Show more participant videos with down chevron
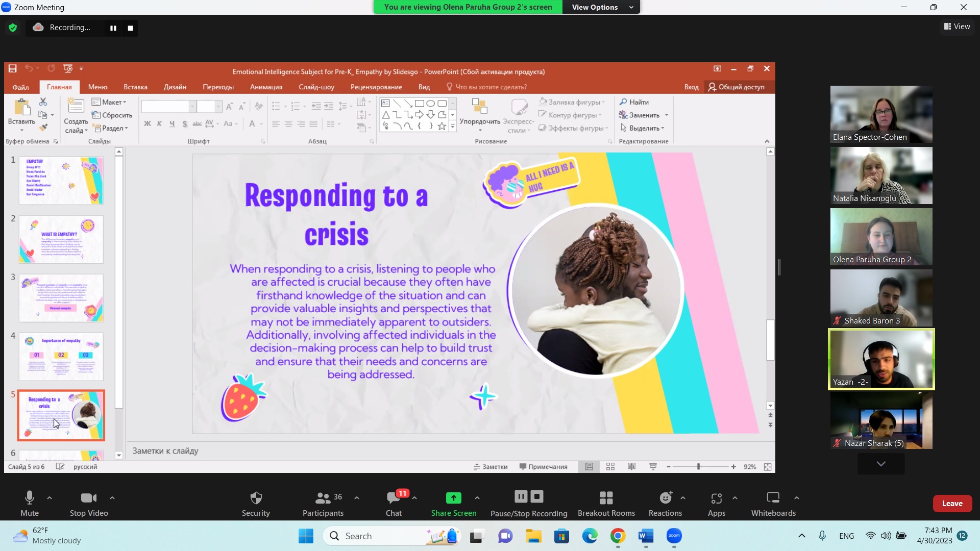The height and width of the screenshot is (551, 980). coord(881,464)
